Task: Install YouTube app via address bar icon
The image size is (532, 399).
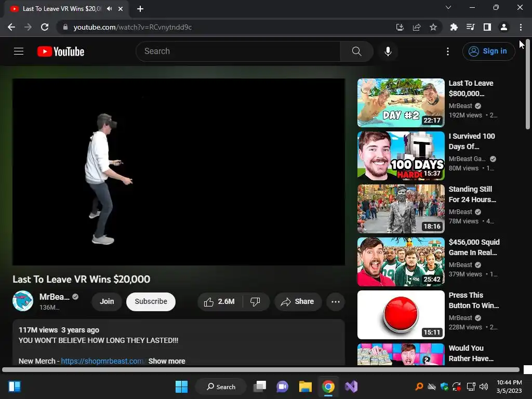Action: pos(400,27)
